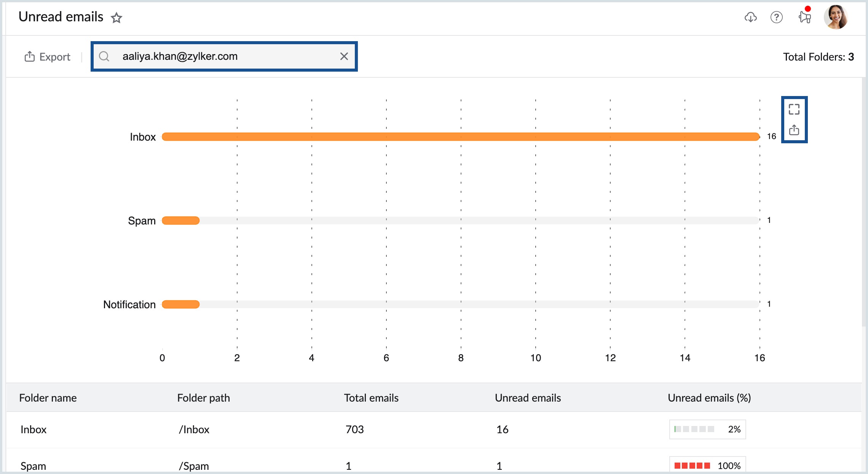
Task: Click the search magnifier icon in filter
Action: [x=104, y=57]
